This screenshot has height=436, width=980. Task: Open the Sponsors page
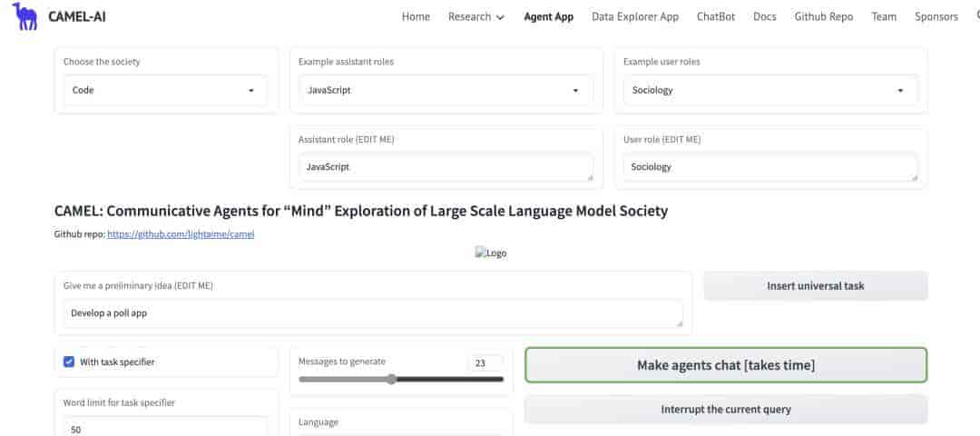point(936,17)
